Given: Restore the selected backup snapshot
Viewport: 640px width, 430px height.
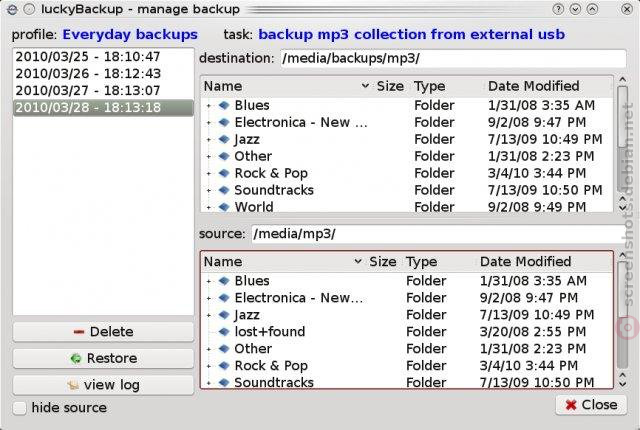Looking at the screenshot, I should click(103, 358).
